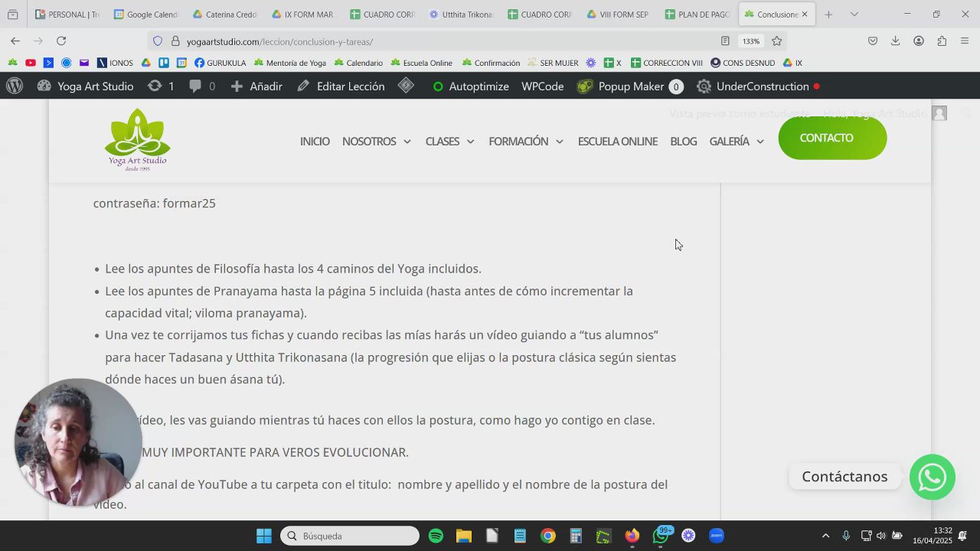Open WPCode in the admin bar
Viewport: 980px width, 551px height.
543,86
